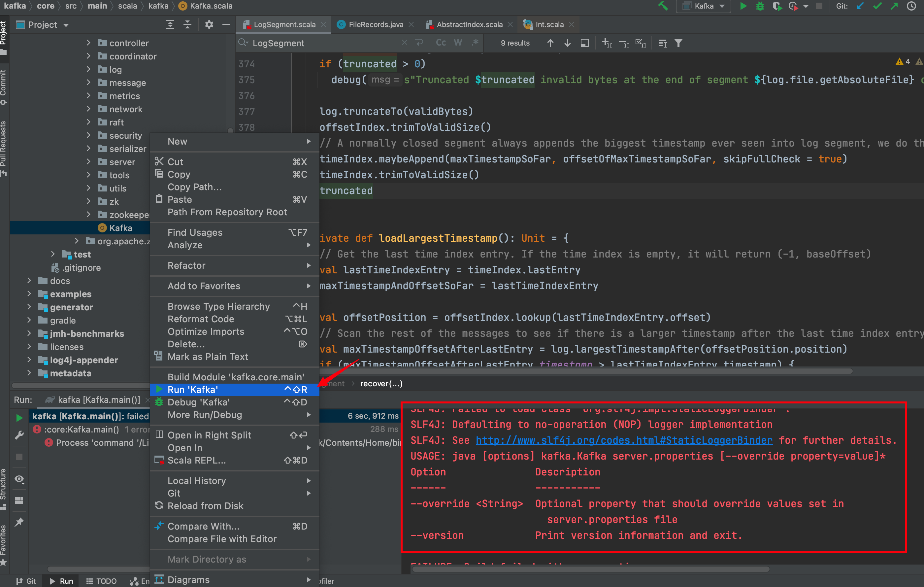Expand the controller folder

89,43
